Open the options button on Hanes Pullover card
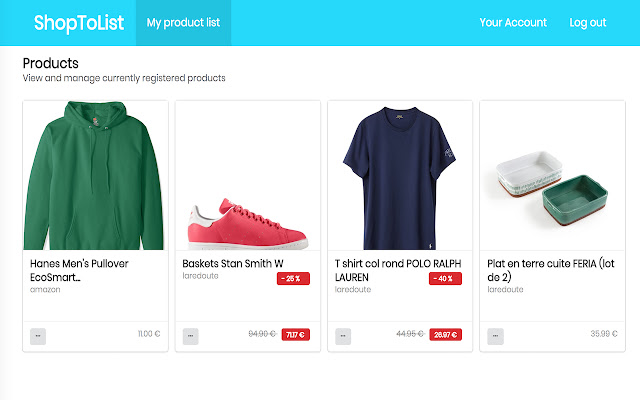This screenshot has width=640, height=400. pos(38,336)
